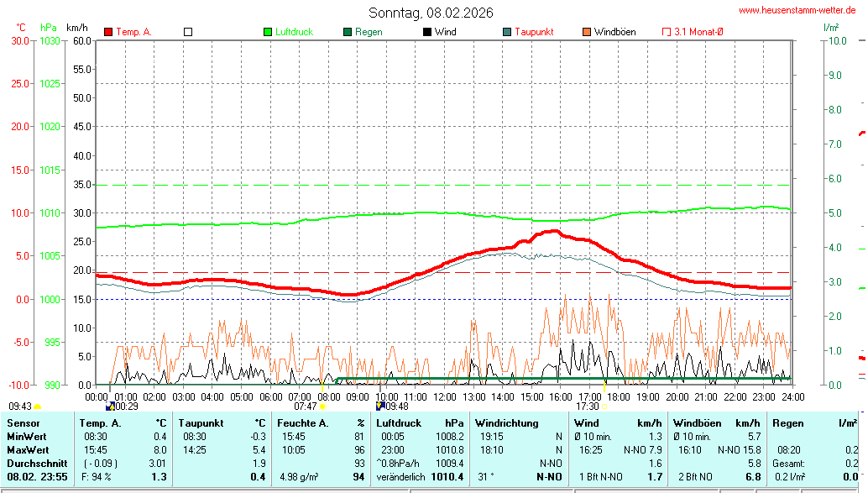Select the Luftdruck column header in table
The height and width of the screenshot is (493, 868).
(x=398, y=423)
